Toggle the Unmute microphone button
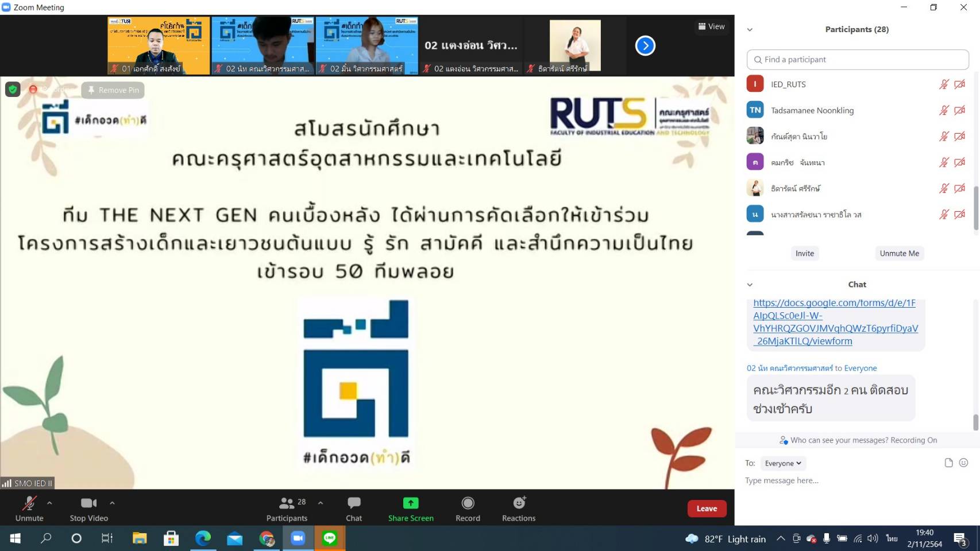This screenshot has height=551, width=980. point(29,508)
